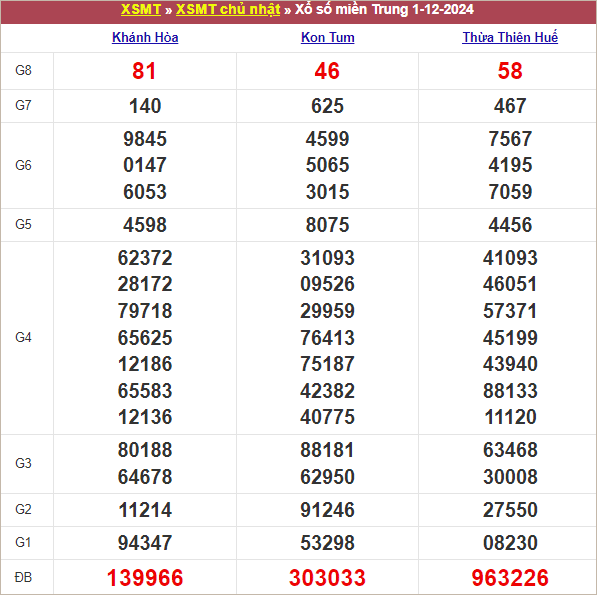The width and height of the screenshot is (597, 595).
Task: Click G2 number 11214
Action: click(x=145, y=510)
